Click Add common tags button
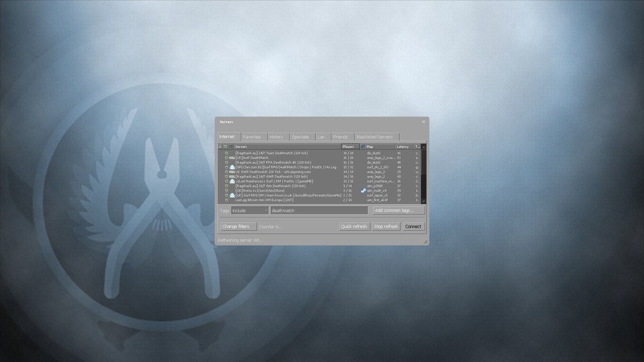The width and height of the screenshot is (644, 362). pos(399,210)
